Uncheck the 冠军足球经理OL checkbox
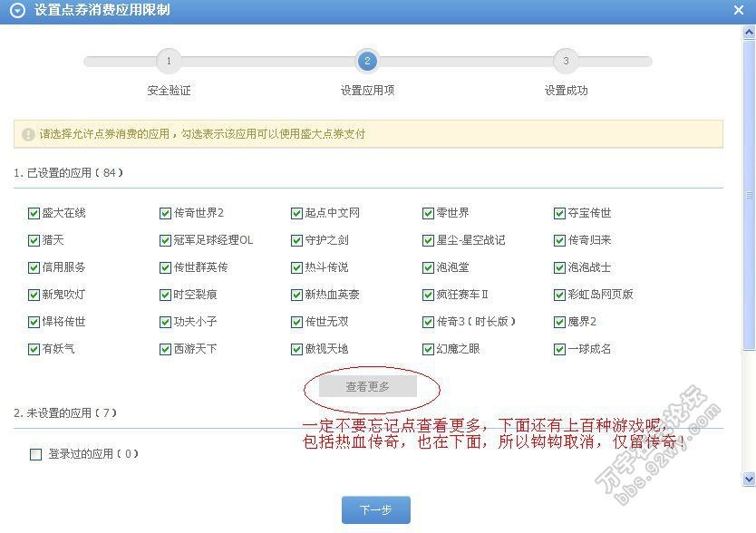 [165, 240]
